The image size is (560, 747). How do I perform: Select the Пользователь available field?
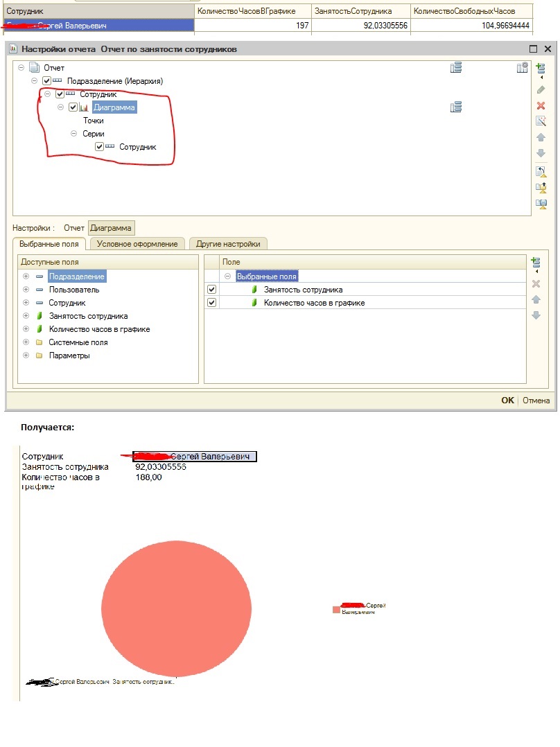point(74,290)
